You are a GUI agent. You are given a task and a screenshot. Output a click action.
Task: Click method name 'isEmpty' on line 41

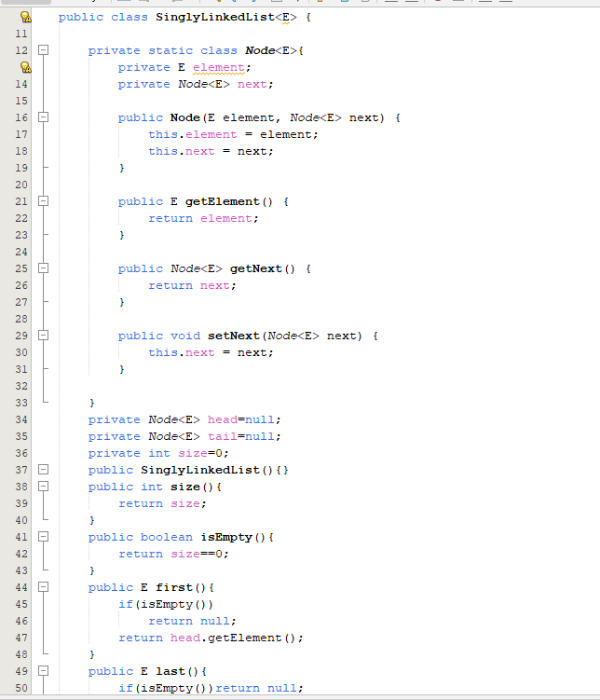click(x=226, y=537)
